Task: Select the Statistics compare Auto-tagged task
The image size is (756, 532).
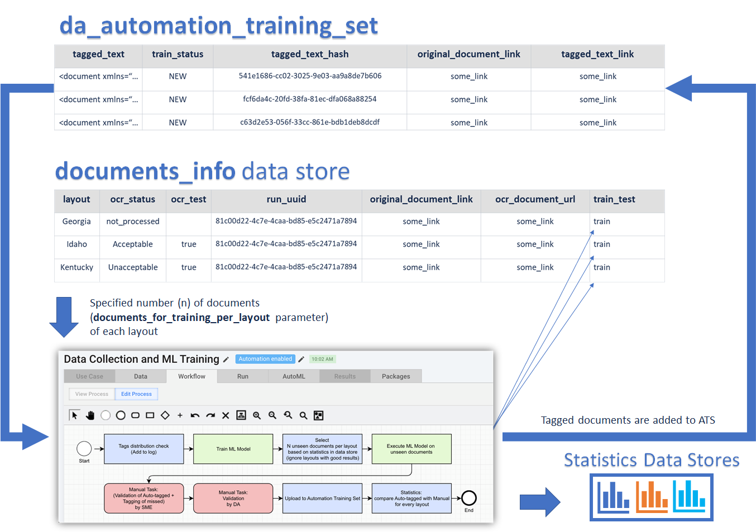Action: (412, 499)
